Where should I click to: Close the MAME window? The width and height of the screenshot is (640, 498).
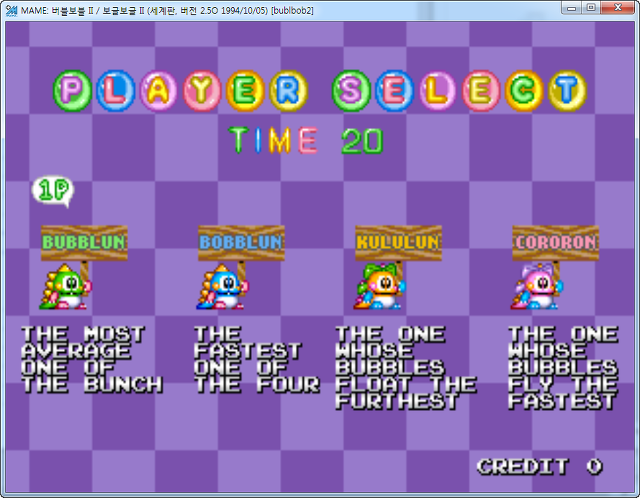[x=618, y=8]
